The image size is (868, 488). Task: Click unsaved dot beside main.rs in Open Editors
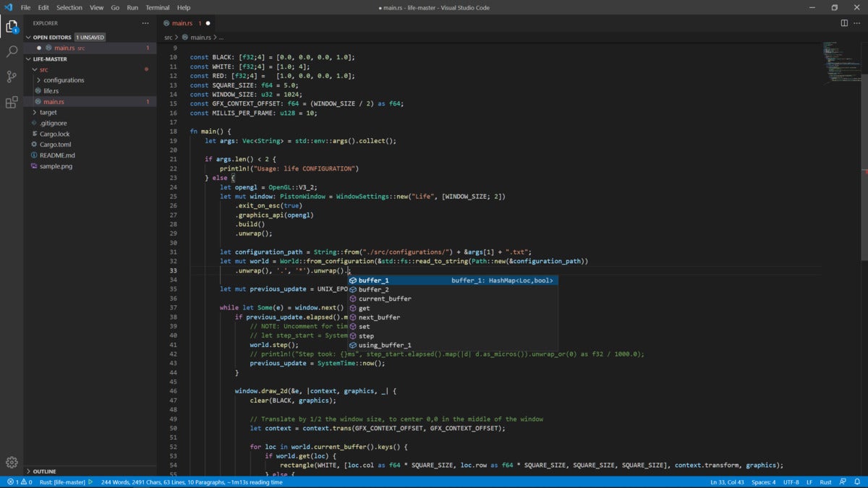(39, 48)
